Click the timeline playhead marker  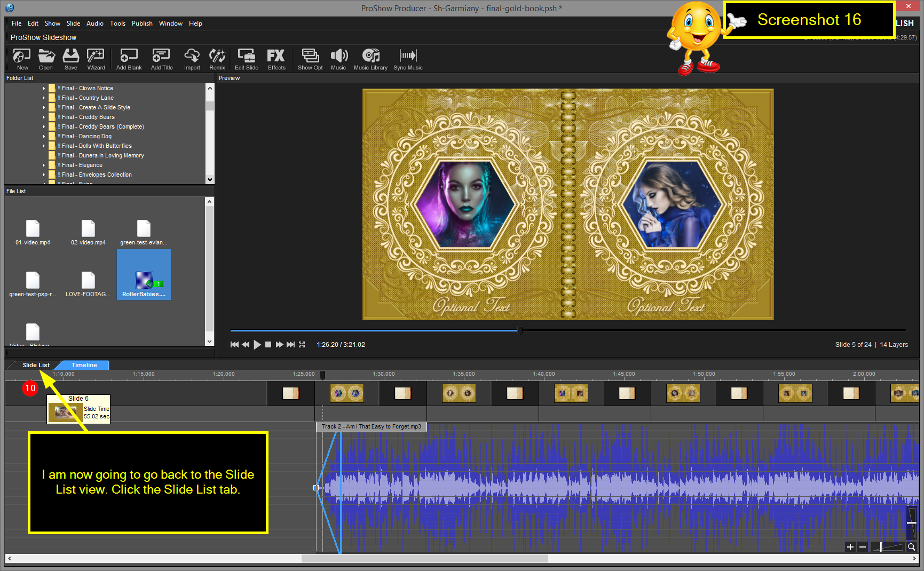(322, 376)
